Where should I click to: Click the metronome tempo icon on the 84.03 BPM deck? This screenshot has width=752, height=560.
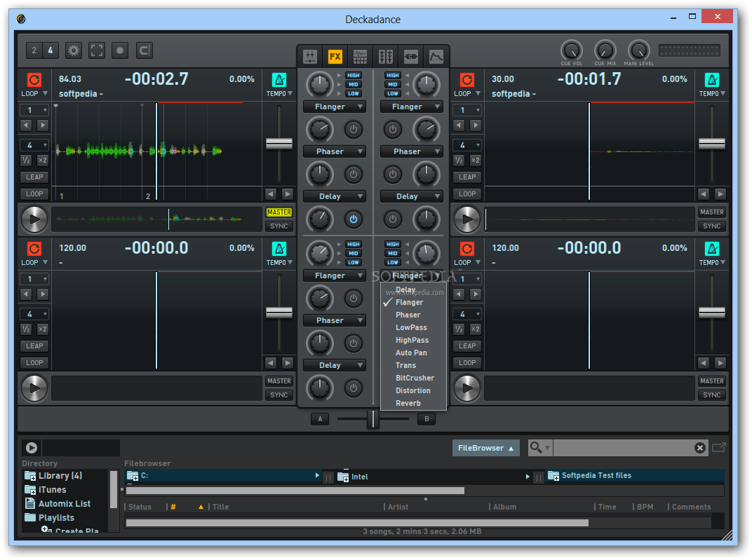pos(279,79)
